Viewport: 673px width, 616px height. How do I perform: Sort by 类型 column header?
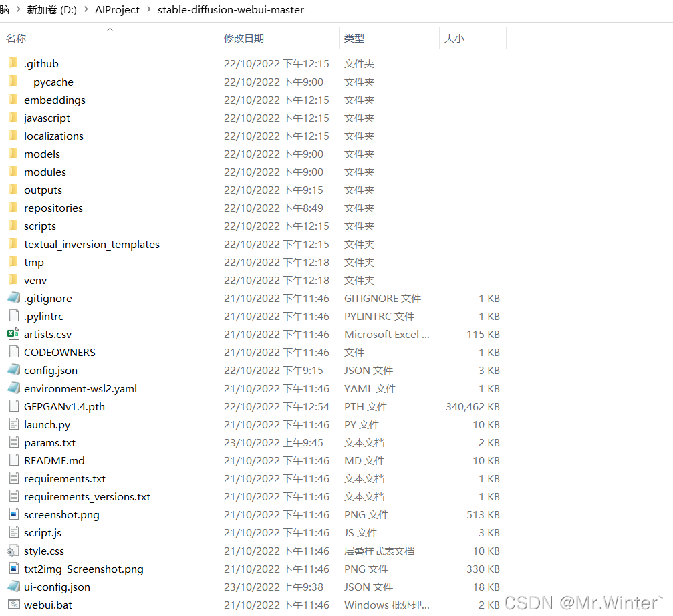(354, 38)
